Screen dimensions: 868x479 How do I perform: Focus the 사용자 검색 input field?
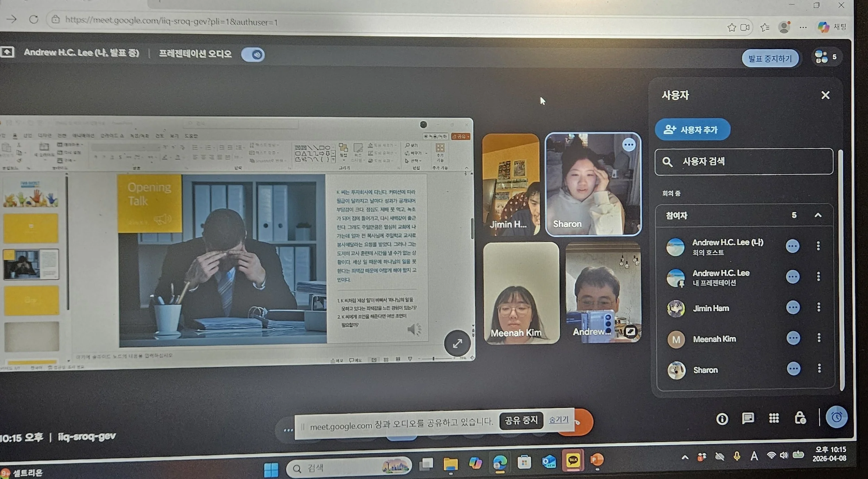[x=744, y=162]
